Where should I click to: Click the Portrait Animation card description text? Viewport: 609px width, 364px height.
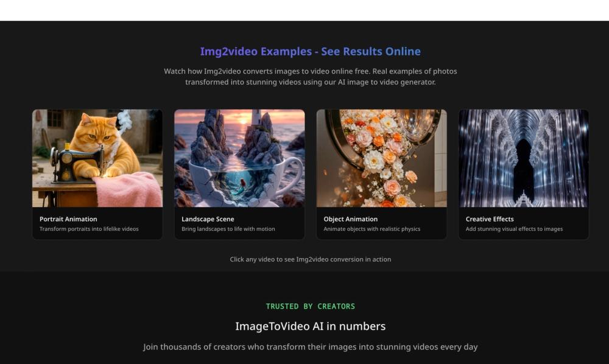click(x=88, y=229)
